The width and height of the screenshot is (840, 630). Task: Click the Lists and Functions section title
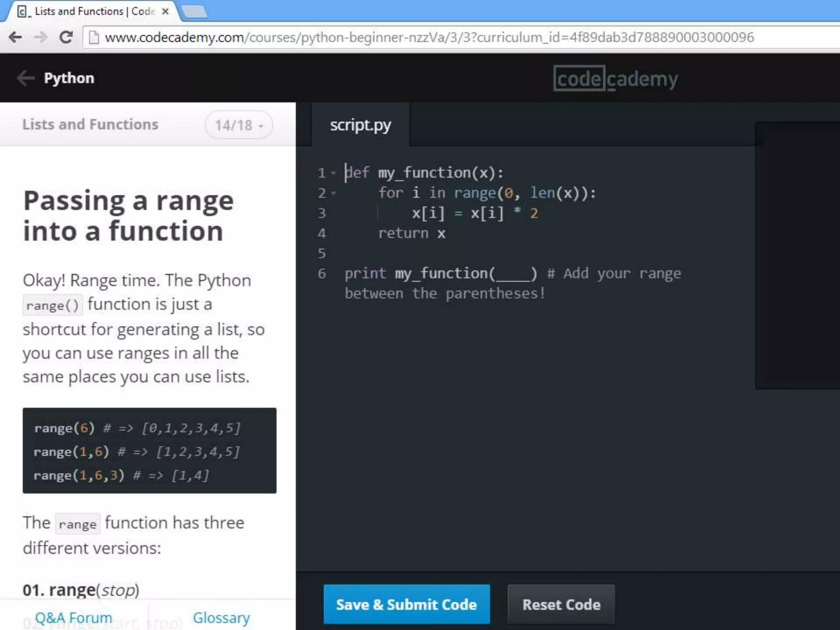pyautogui.click(x=90, y=124)
